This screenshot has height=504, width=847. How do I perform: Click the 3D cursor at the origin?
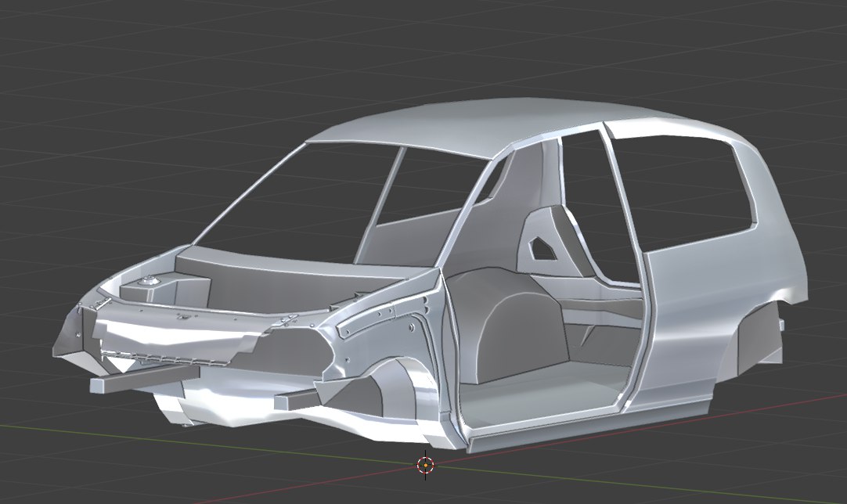[x=426, y=465]
